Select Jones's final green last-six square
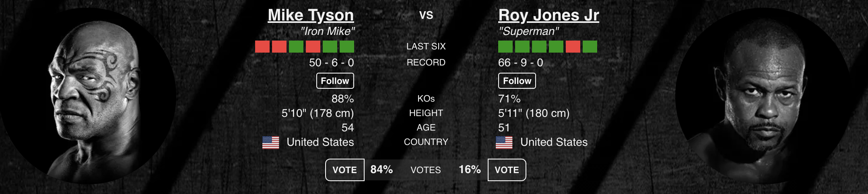Screen dimensions: 868x194 [590, 47]
